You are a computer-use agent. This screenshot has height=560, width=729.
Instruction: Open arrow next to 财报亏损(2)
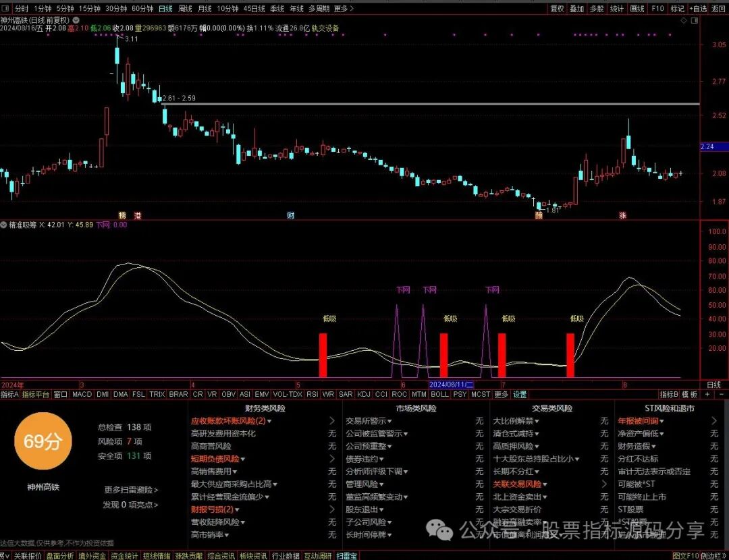332,509
